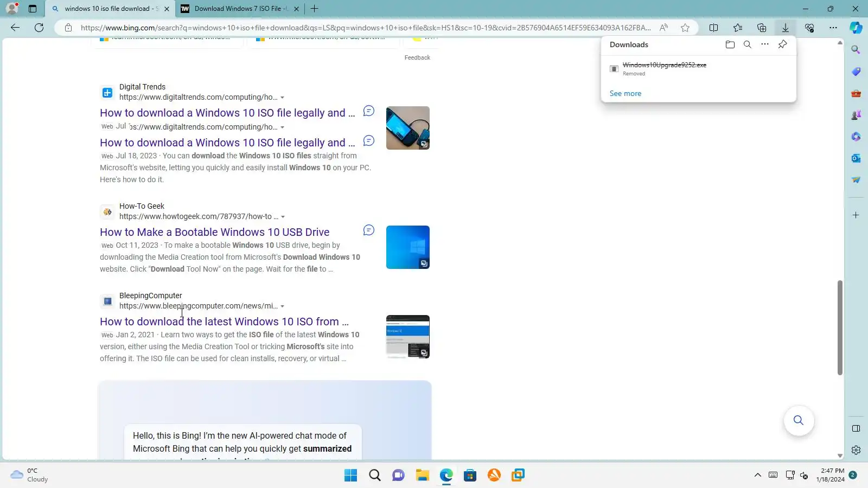Close the windows 10 iso file download tab
Screen dimensions: 868x488
click(x=167, y=9)
